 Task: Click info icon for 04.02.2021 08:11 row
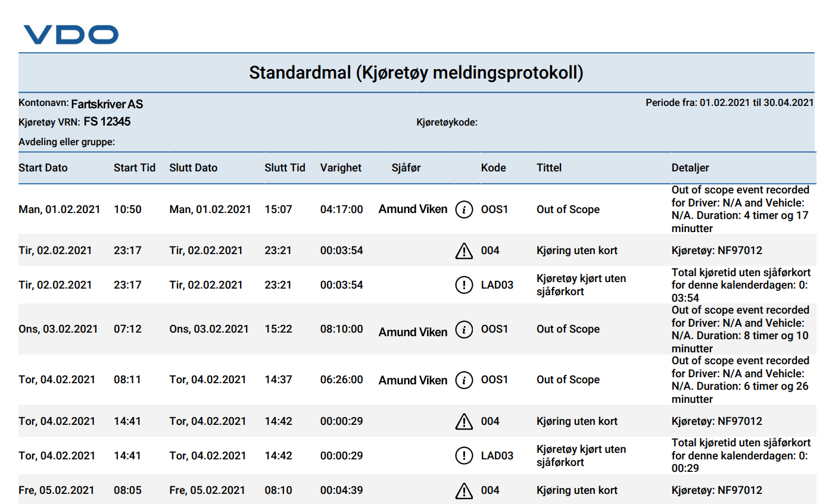coord(464,380)
